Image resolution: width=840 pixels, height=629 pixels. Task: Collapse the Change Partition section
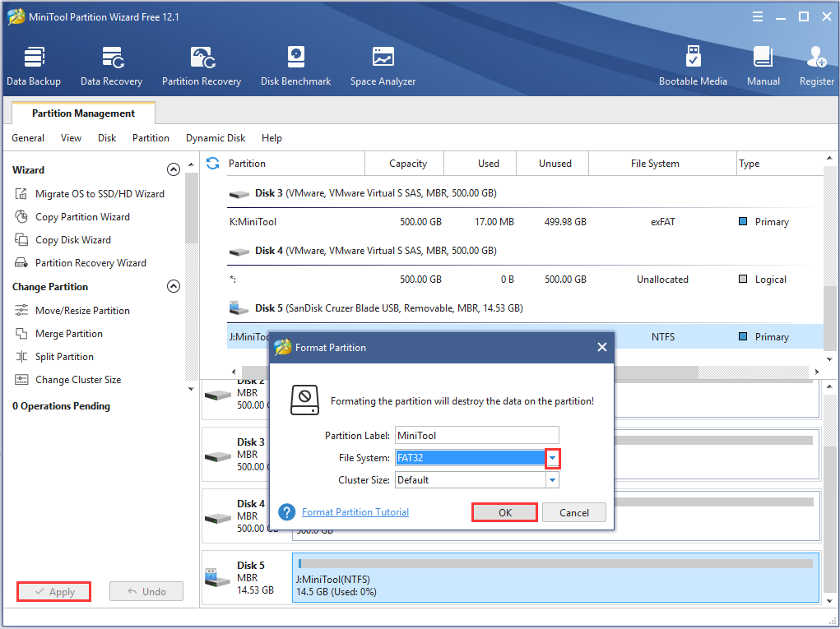point(173,287)
